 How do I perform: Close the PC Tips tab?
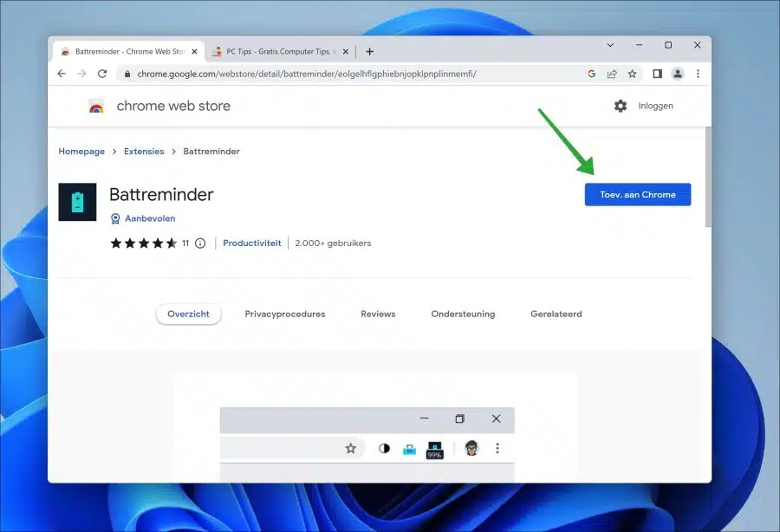[x=346, y=52]
